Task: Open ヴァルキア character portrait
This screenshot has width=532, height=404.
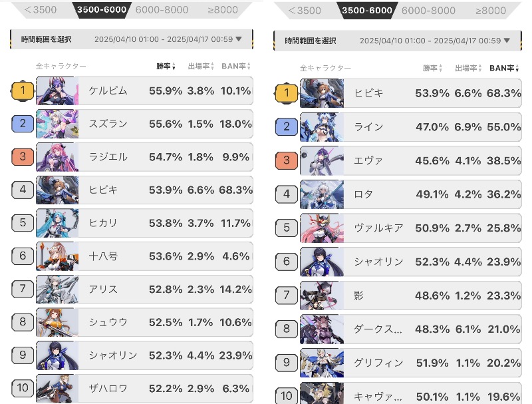Action: (322, 228)
